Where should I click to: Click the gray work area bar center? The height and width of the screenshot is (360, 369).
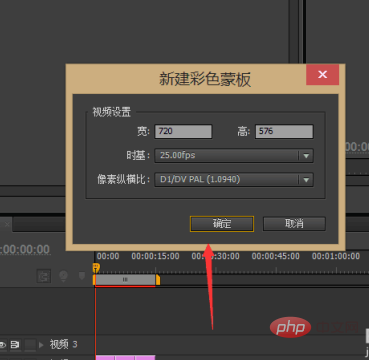tap(125, 280)
